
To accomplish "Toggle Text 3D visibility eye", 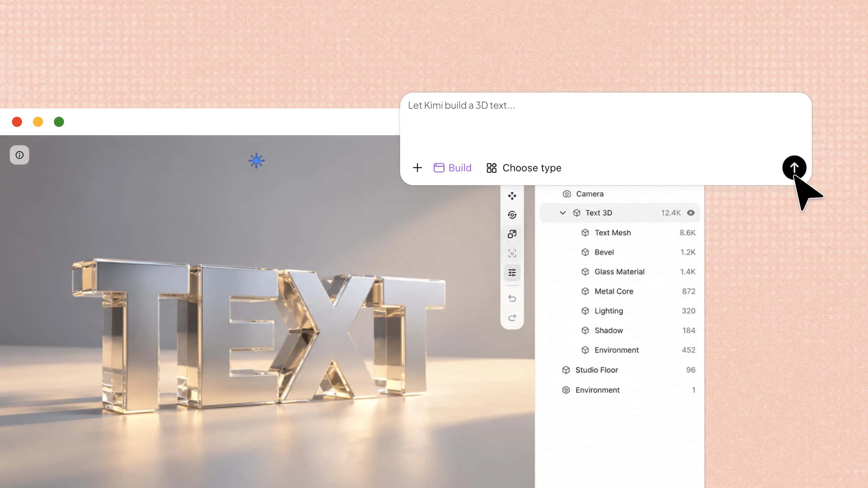I will tap(691, 213).
